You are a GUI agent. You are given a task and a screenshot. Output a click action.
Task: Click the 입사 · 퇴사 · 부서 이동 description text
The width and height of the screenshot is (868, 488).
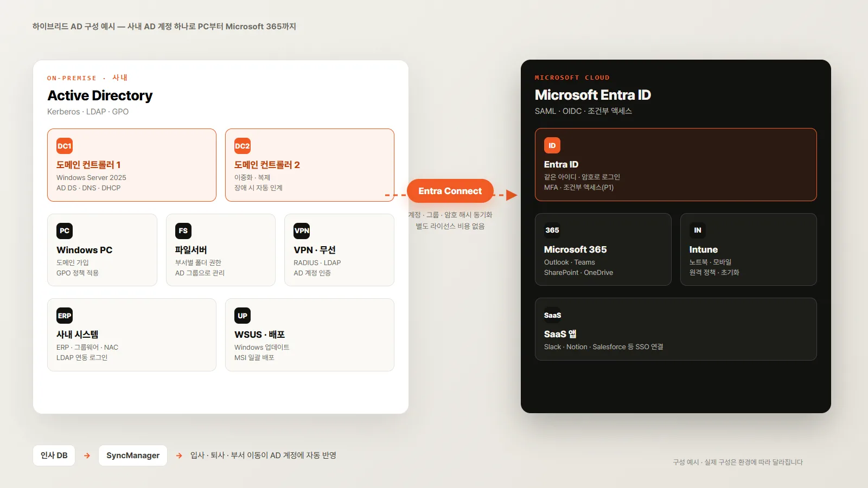click(x=263, y=455)
